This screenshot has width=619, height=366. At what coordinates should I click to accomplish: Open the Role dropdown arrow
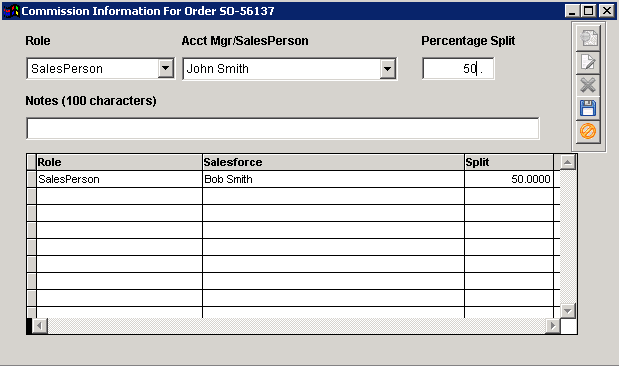pyautogui.click(x=166, y=69)
